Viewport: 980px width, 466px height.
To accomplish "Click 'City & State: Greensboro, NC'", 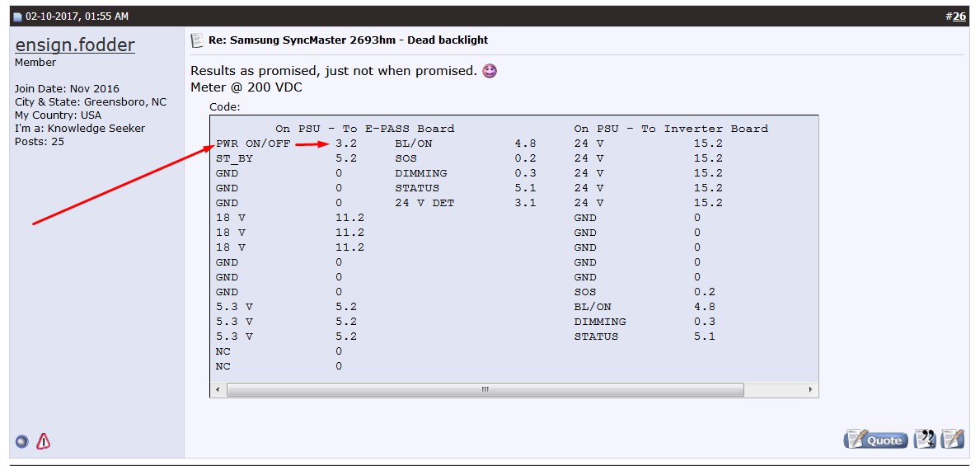I will pos(91,102).
